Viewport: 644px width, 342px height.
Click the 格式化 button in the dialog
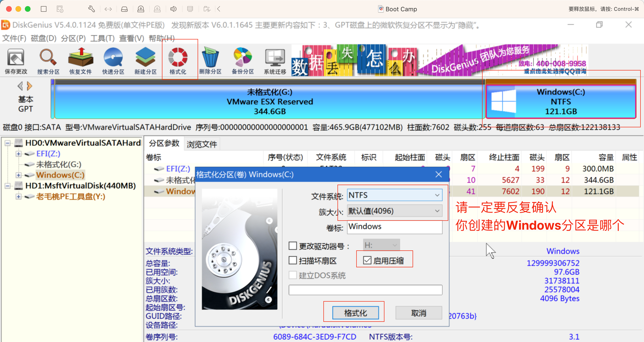355,313
